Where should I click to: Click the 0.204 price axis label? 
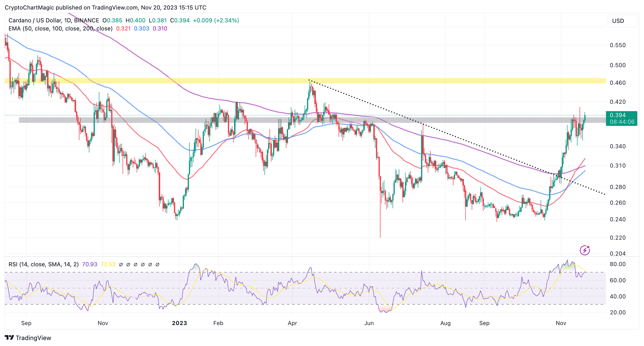coord(618,254)
